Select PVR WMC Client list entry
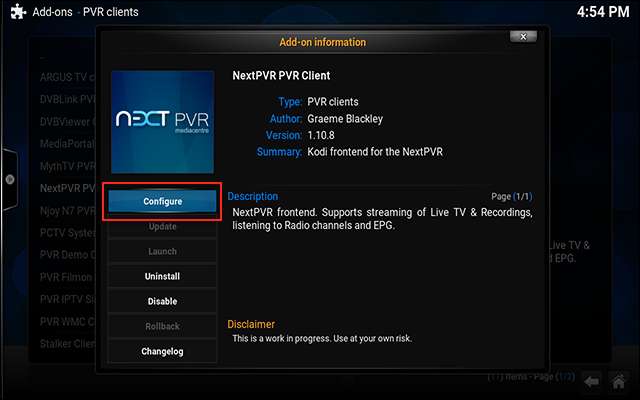Screen dimensions: 640x400 tap(67, 322)
